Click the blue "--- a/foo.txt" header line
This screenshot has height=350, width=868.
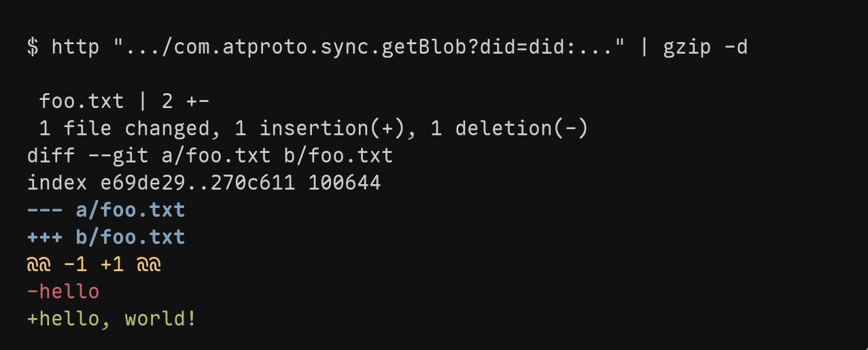click(x=106, y=210)
